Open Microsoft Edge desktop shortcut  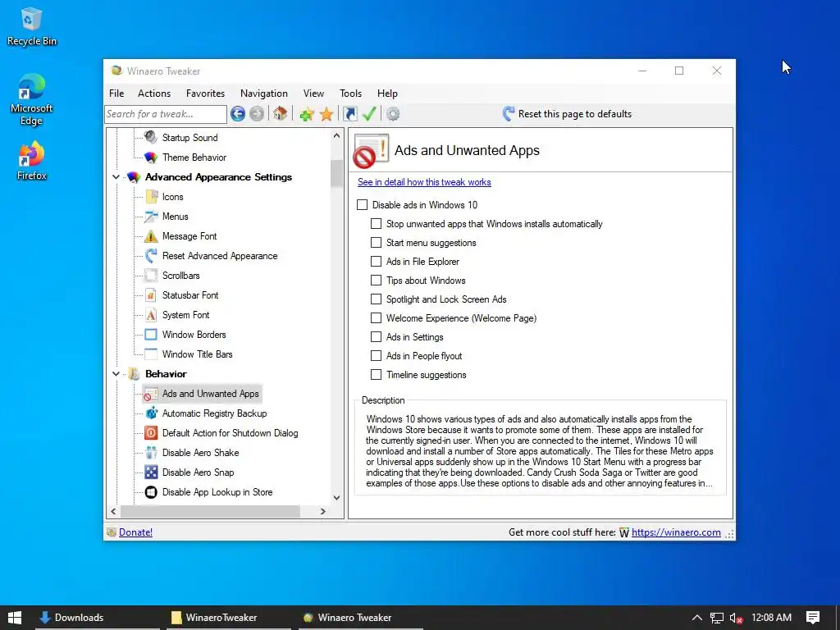pos(32,100)
